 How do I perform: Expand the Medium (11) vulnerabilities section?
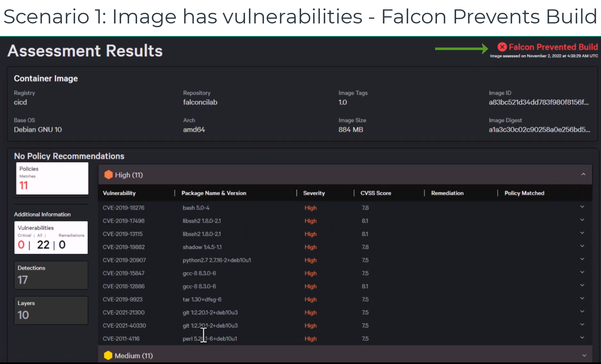point(583,355)
